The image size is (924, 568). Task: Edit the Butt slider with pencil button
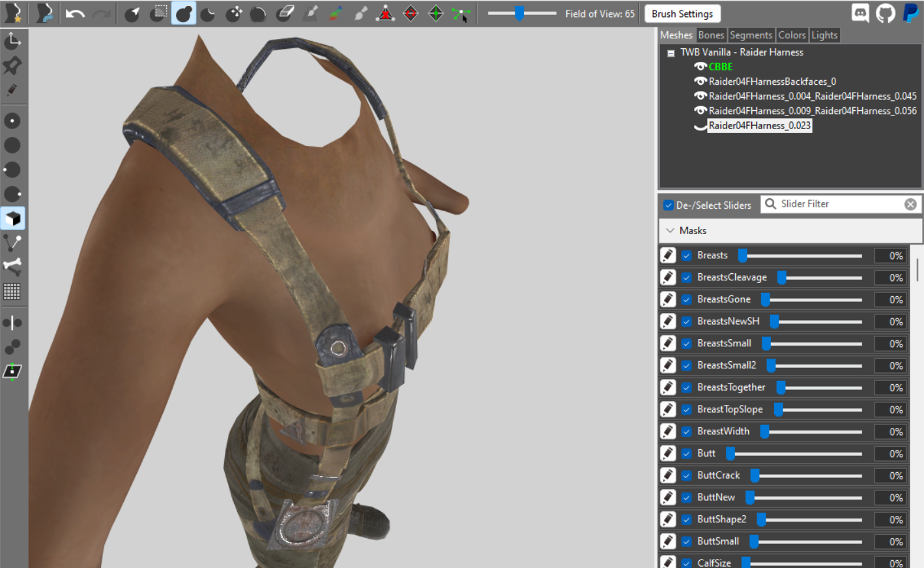[668, 453]
